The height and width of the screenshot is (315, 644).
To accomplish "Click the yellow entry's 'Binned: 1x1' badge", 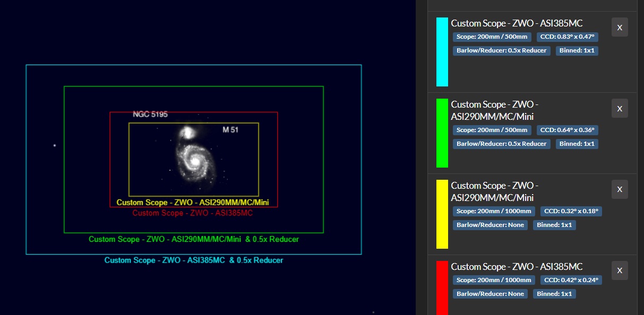I will pos(555,225).
